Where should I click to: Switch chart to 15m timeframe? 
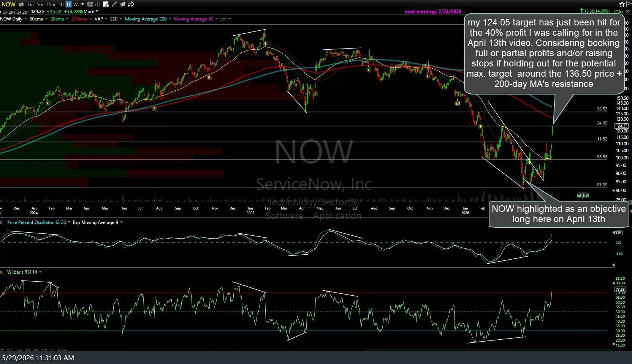pyautogui.click(x=51, y=5)
